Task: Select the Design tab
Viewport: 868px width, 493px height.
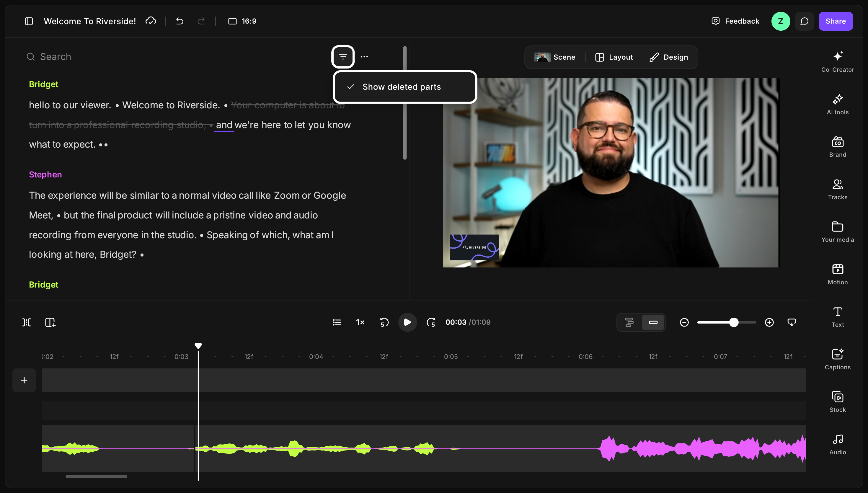Action: click(x=669, y=57)
